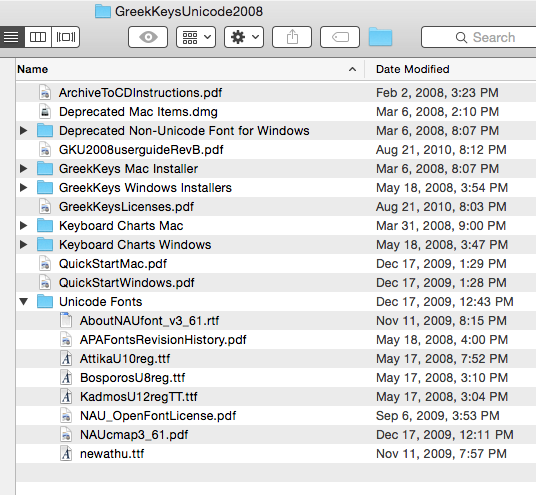The height and width of the screenshot is (495, 536).
Task: Switch to column view mode
Action: pyautogui.click(x=38, y=37)
